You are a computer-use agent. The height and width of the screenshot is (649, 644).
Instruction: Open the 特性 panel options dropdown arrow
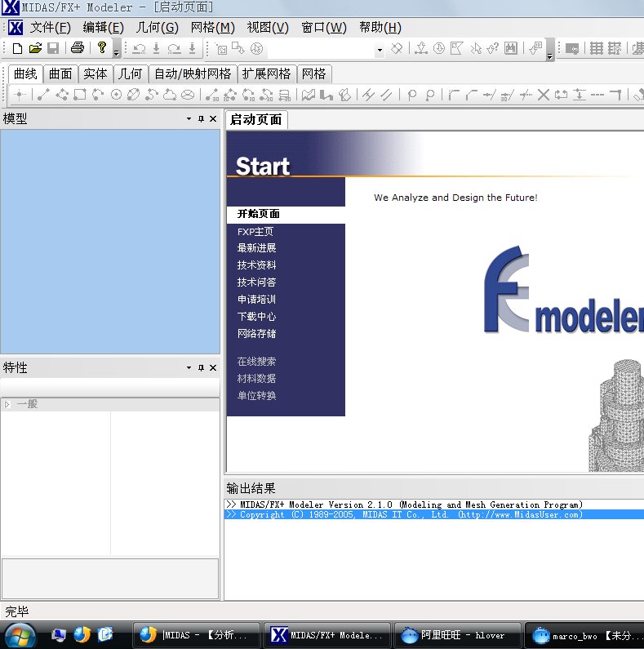pyautogui.click(x=189, y=367)
